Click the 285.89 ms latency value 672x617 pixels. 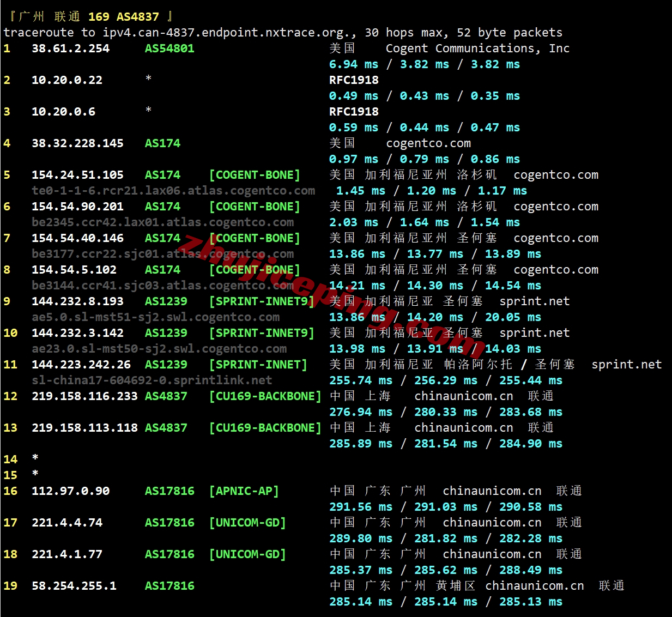tap(361, 444)
